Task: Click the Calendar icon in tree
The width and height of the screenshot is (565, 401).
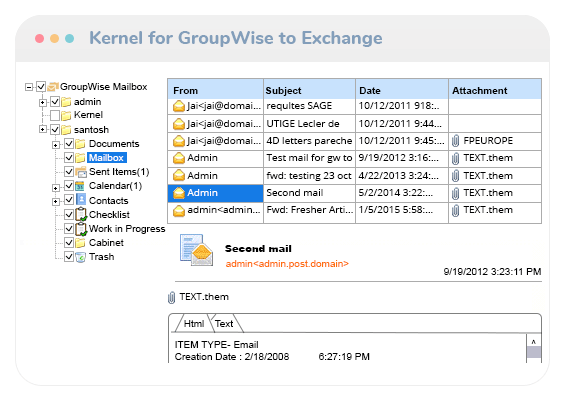Action: click(x=80, y=186)
